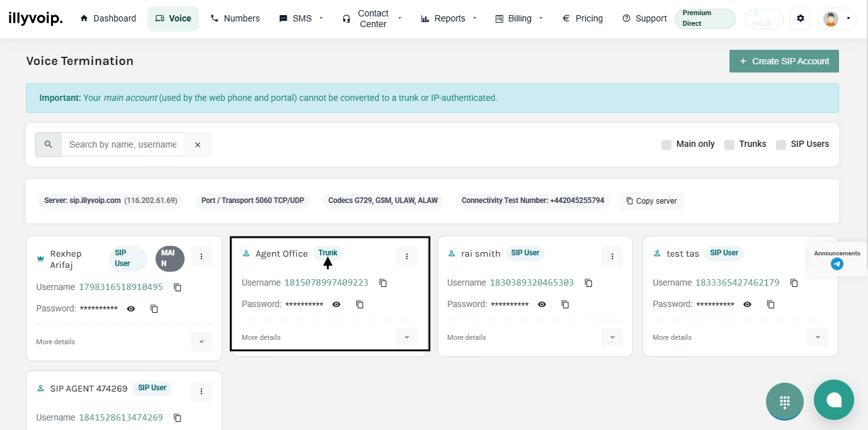Tick the SIP Users filter checkbox
The width and height of the screenshot is (868, 430).
click(781, 145)
